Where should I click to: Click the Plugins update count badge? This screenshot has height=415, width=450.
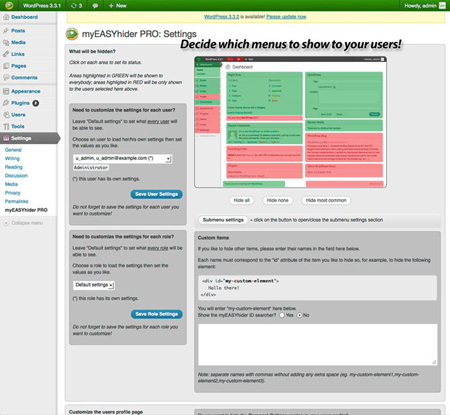click(x=36, y=103)
